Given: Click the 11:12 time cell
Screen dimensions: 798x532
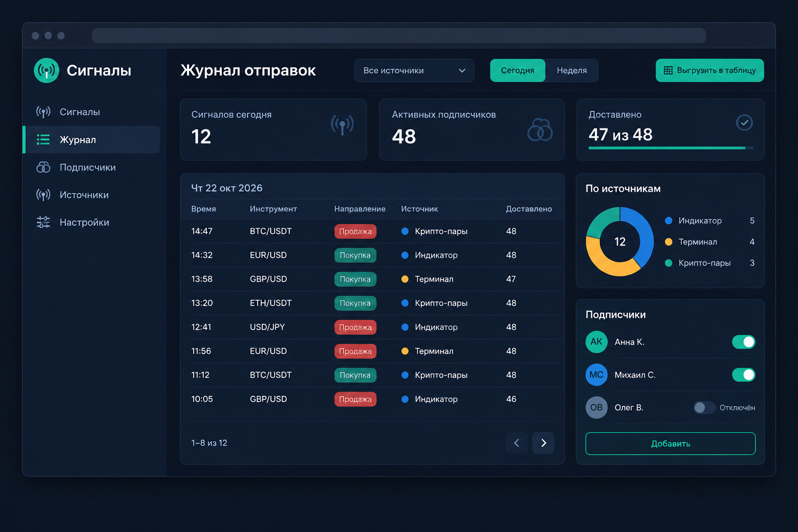Looking at the screenshot, I should click(201, 375).
